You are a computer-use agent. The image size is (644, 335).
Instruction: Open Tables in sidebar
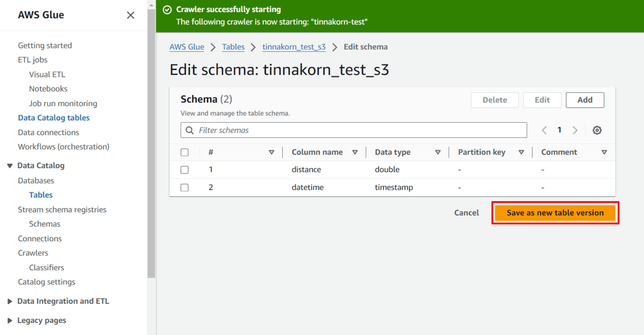[41, 195]
